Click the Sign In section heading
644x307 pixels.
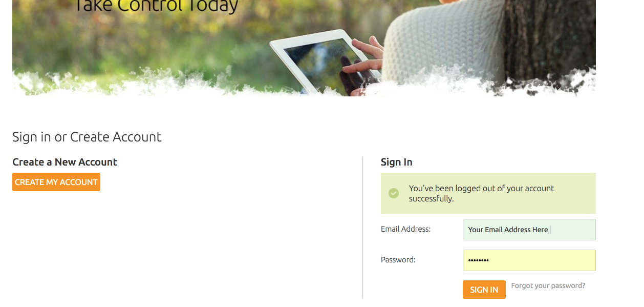point(397,162)
